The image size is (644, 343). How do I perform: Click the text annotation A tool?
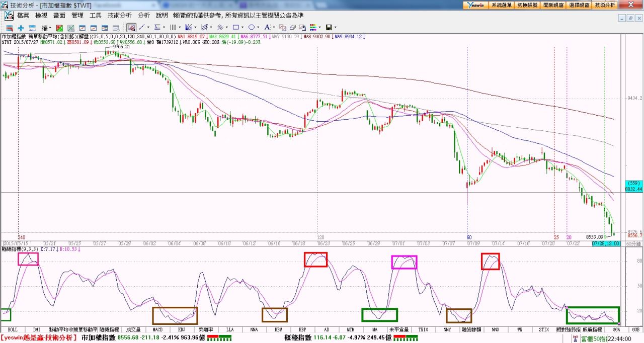pyautogui.click(x=267, y=27)
